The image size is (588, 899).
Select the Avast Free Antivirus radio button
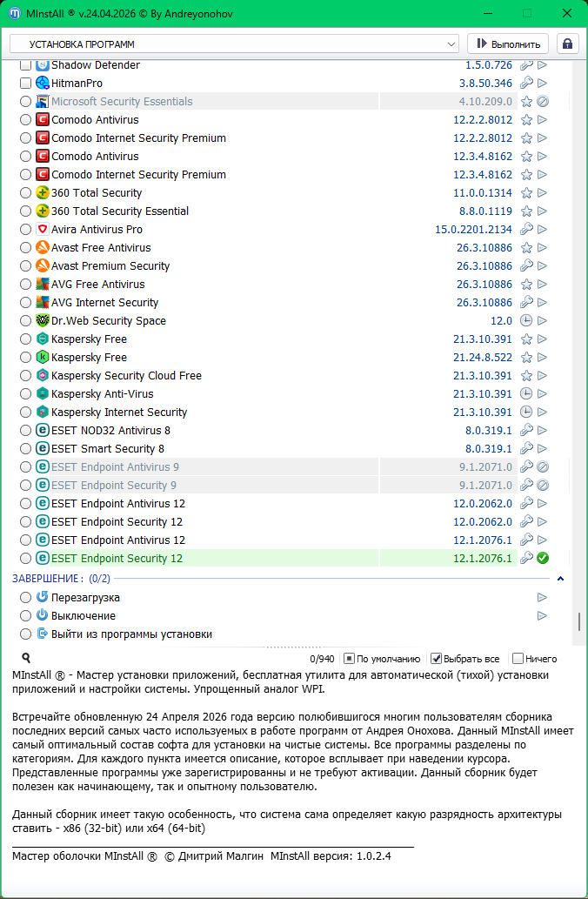[x=25, y=248]
